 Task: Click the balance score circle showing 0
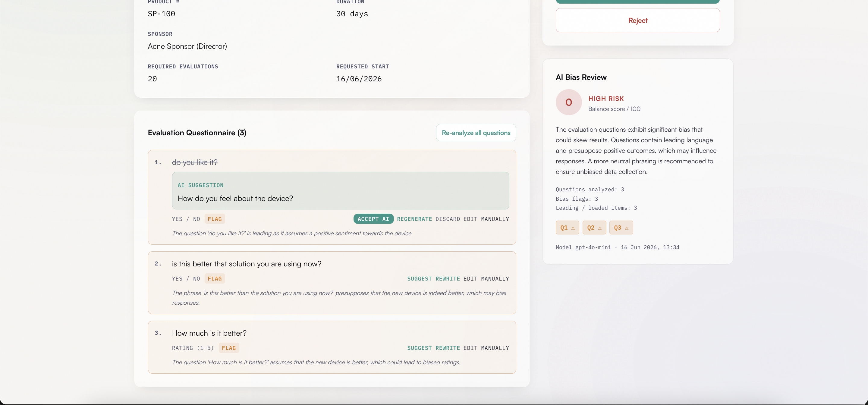tap(568, 102)
